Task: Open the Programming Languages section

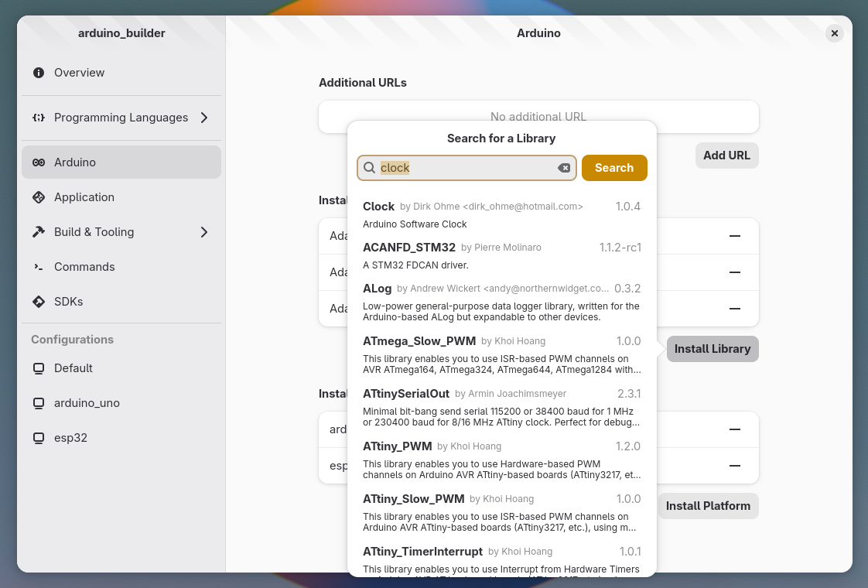Action: (x=121, y=118)
